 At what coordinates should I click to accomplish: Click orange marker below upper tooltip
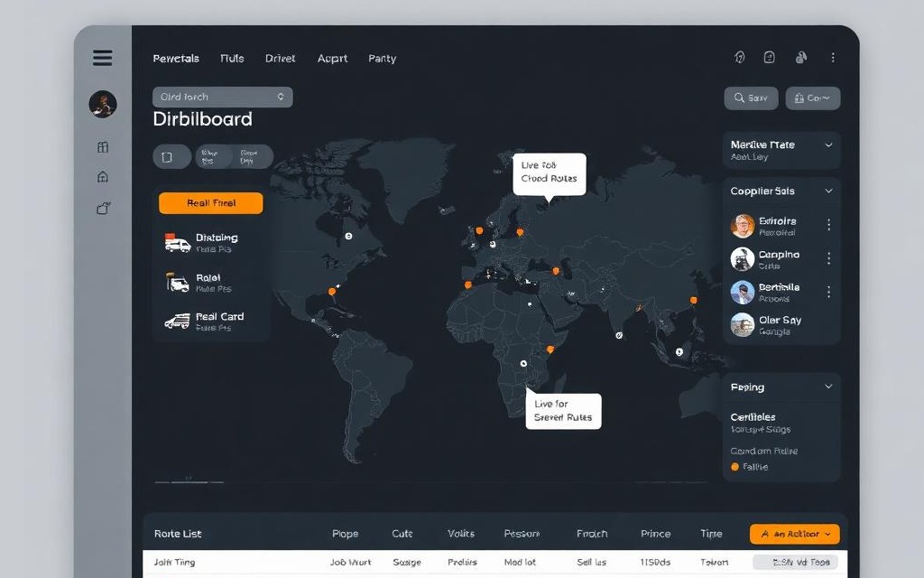(520, 232)
